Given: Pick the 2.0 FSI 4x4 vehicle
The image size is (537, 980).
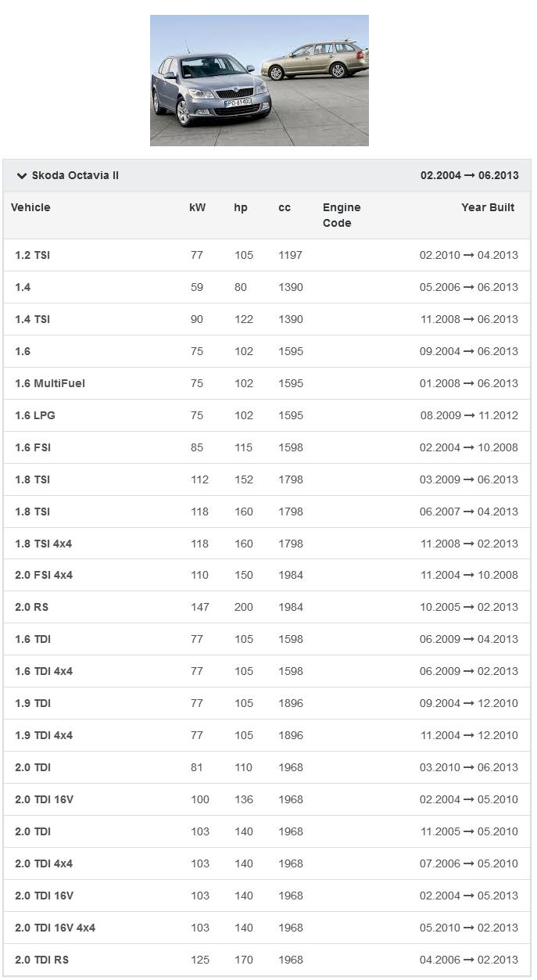Looking at the screenshot, I should pyautogui.click(x=44, y=575).
